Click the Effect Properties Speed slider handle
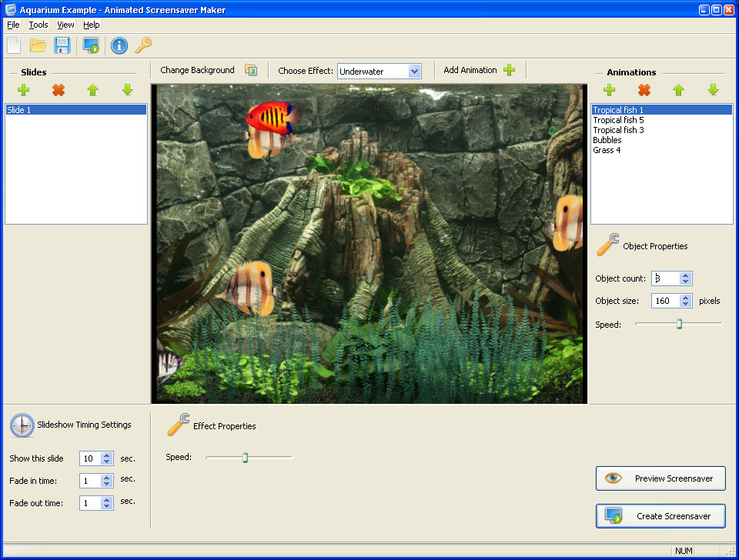 (245, 458)
